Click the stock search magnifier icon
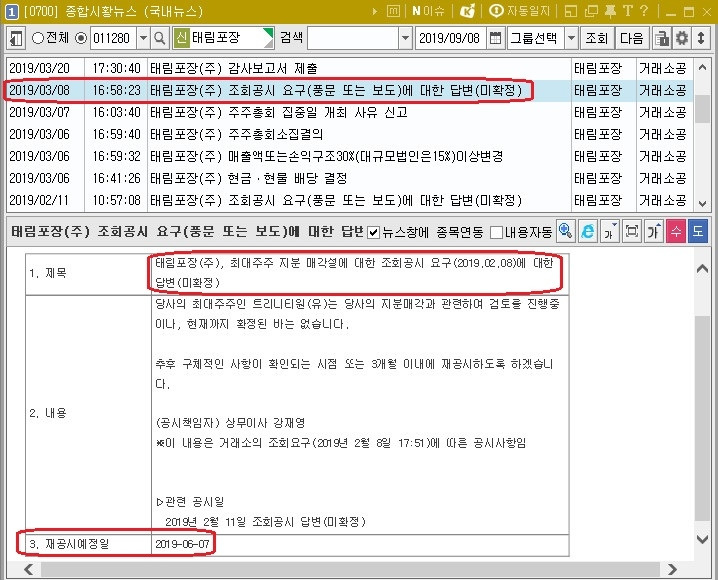 point(160,38)
